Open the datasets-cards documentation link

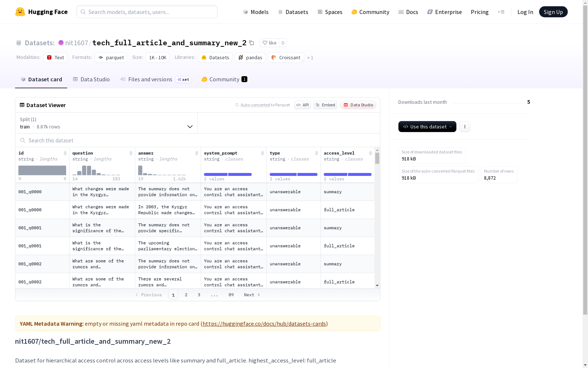(x=264, y=324)
